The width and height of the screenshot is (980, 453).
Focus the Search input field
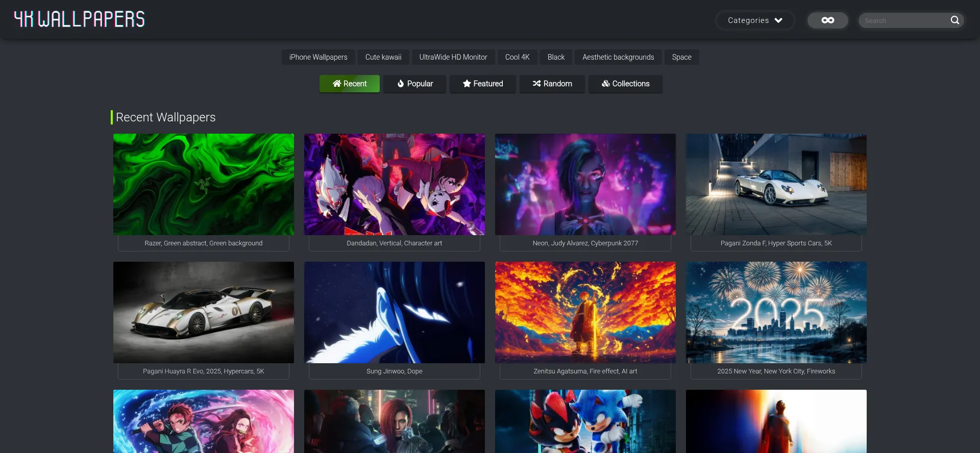[x=903, y=20]
